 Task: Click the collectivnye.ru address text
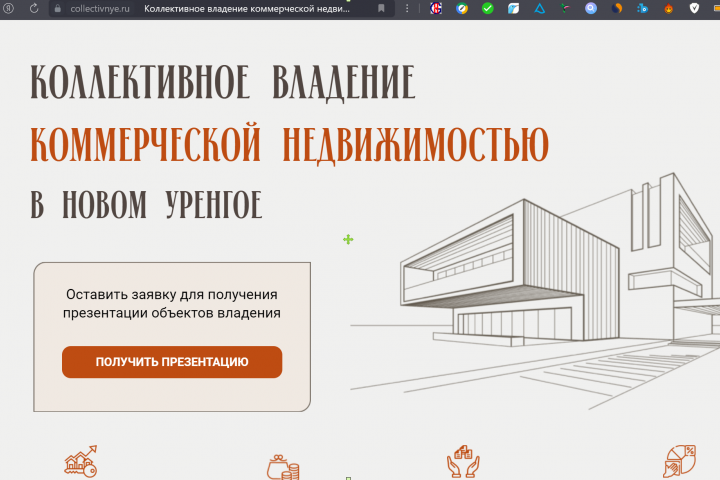(100, 9)
